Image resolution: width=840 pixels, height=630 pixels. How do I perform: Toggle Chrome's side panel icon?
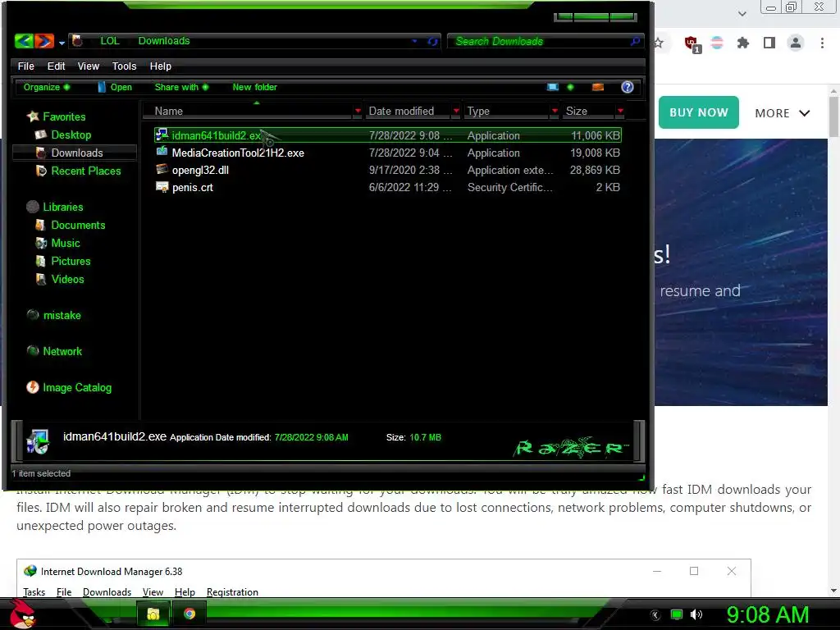[769, 43]
